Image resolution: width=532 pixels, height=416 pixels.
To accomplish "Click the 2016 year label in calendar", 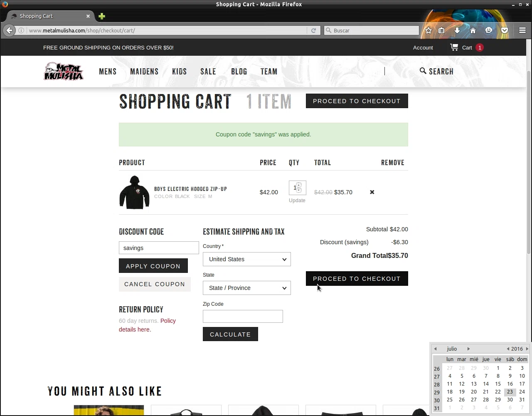I will [517, 349].
